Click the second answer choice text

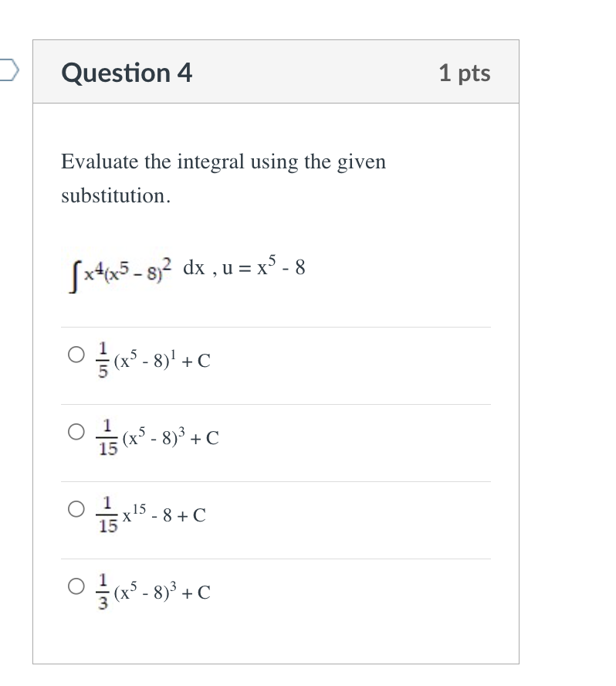click(x=154, y=437)
